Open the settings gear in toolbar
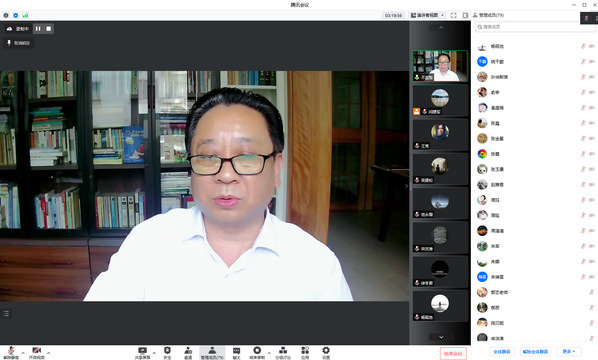 (326, 353)
